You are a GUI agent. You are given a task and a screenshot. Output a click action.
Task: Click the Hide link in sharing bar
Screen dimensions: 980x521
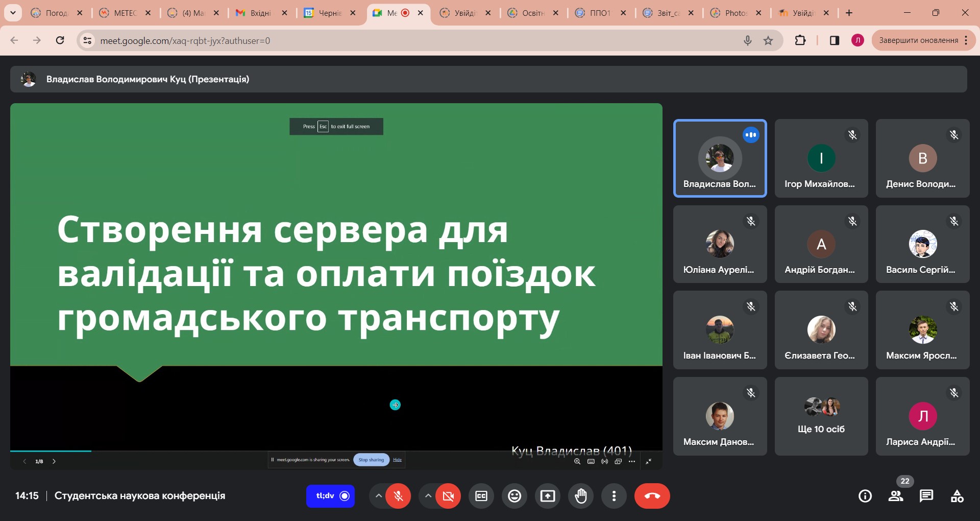tap(397, 460)
